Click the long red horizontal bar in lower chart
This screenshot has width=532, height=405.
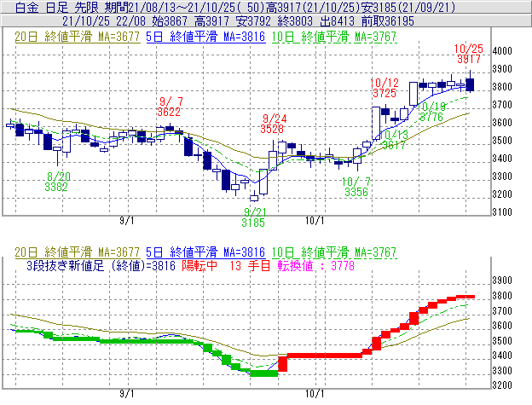[325, 356]
